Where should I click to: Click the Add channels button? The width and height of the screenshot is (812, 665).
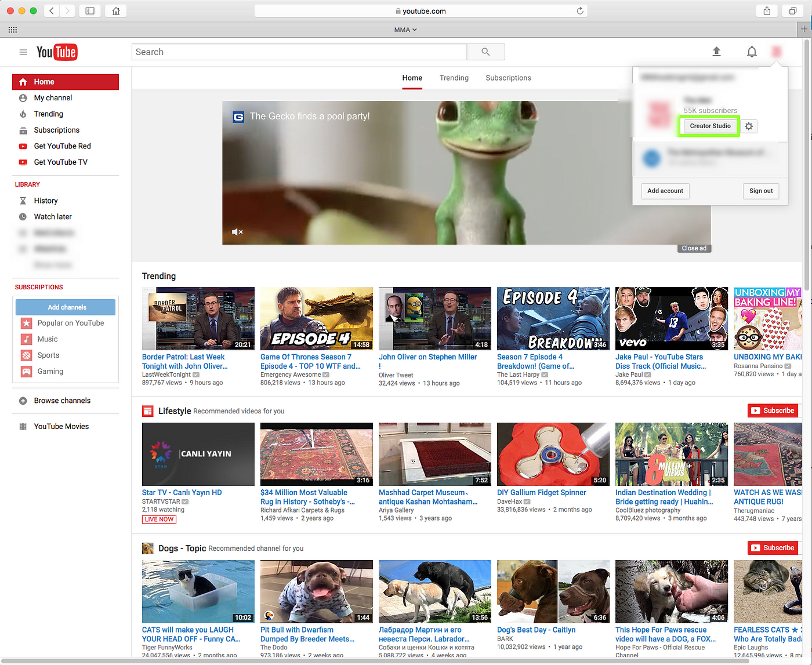pos(67,307)
